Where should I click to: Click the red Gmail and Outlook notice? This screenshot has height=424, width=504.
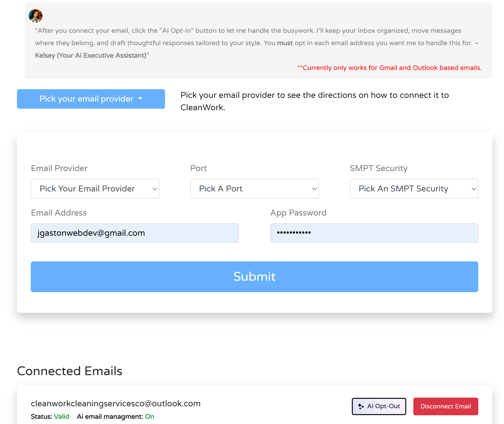click(389, 68)
